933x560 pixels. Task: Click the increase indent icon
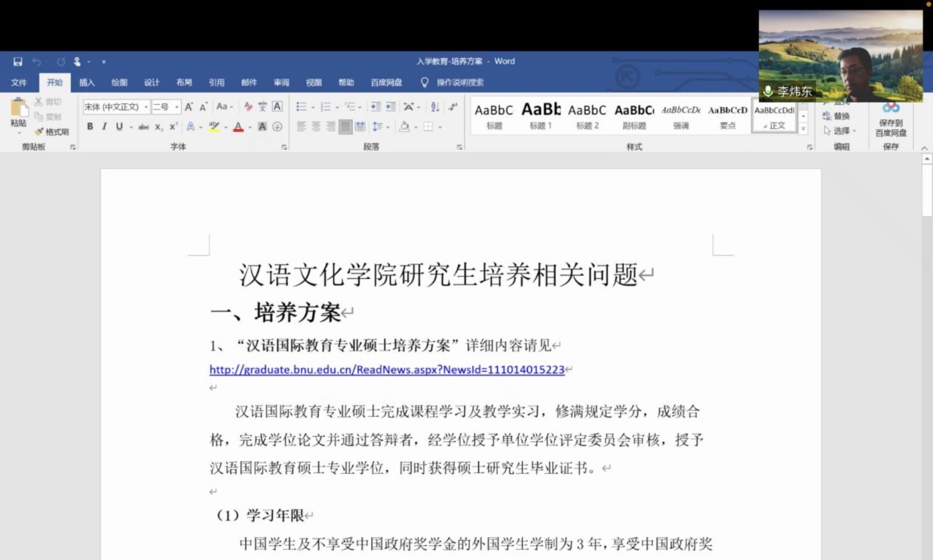click(390, 107)
